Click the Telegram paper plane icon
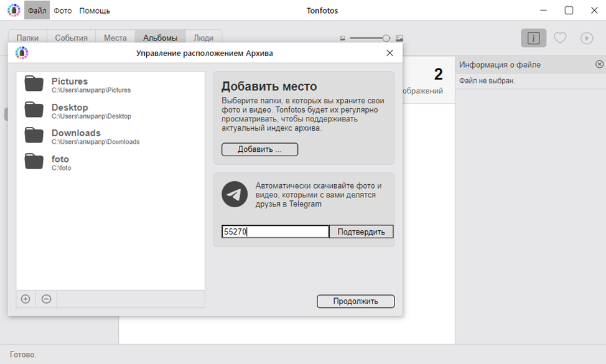 tap(235, 194)
